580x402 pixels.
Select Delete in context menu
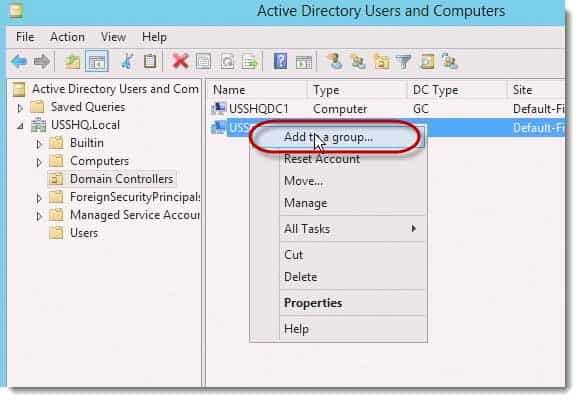click(338, 277)
